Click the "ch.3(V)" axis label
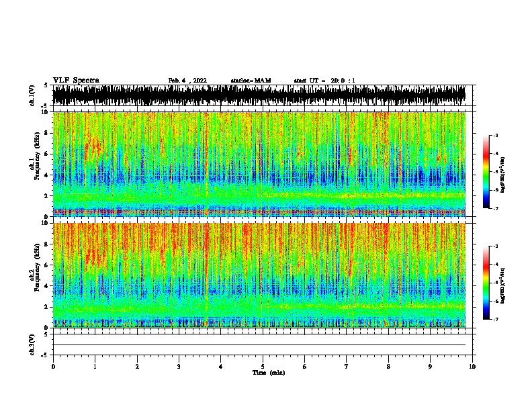Screen dimensions: 532x411 click(32, 345)
